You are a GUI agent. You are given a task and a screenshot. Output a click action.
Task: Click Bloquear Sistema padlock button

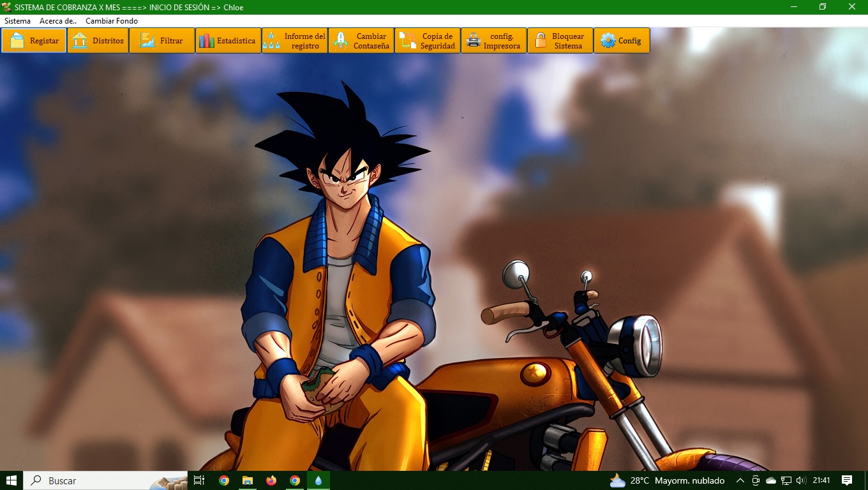(560, 41)
